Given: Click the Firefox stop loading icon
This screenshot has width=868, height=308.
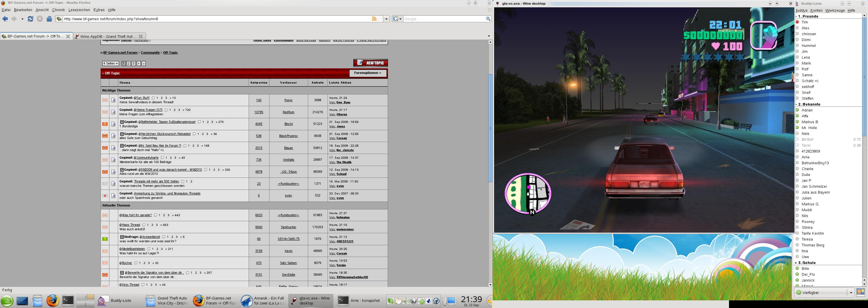Looking at the screenshot, I should click(x=40, y=19).
